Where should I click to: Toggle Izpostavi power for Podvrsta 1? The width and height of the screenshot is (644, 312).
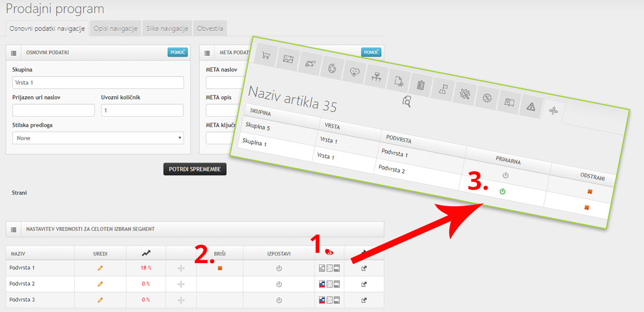279,268
